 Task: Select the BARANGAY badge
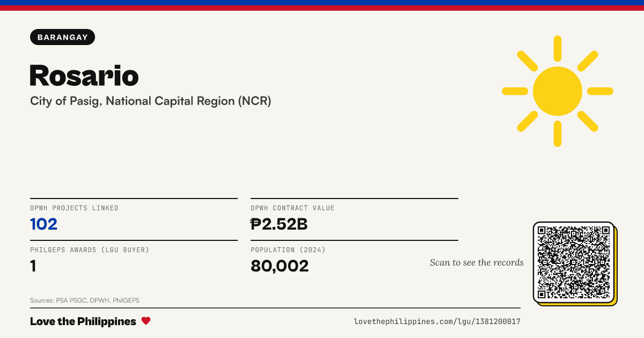63,37
